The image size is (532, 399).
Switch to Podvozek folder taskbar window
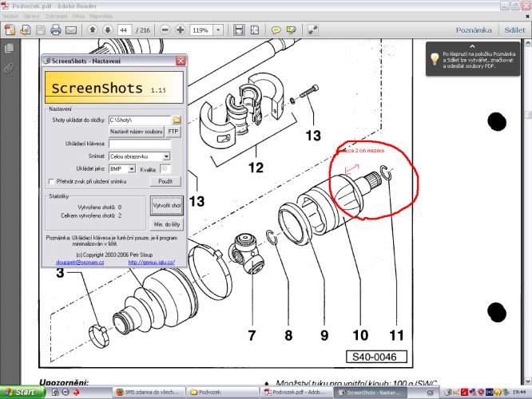222,393
